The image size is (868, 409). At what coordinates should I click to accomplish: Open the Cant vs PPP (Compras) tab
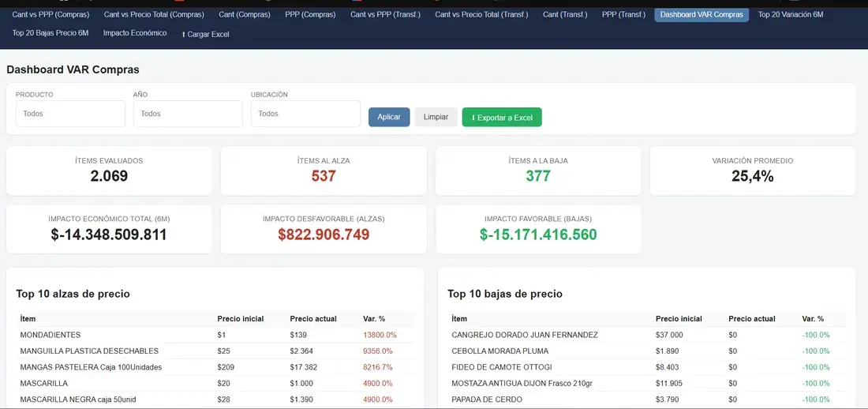pyautogui.click(x=51, y=14)
